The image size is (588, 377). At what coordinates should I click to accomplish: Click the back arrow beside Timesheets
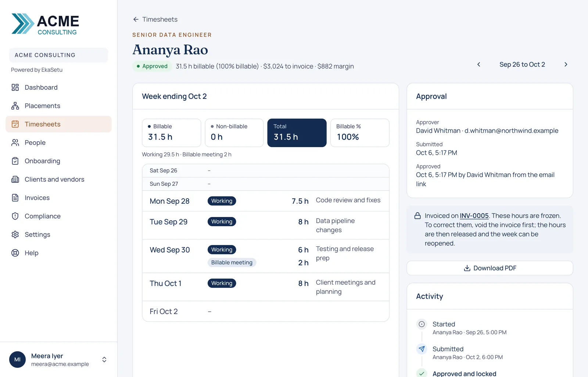(136, 19)
